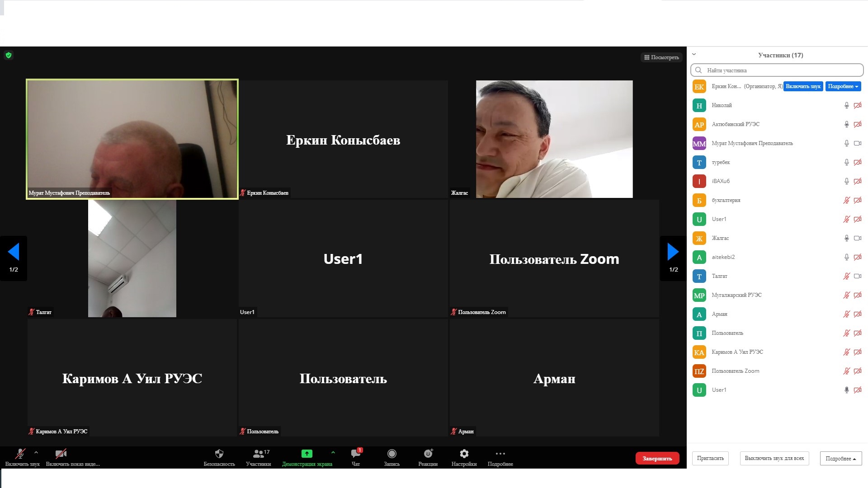
Task: Open the Чат panel
Action: pos(356,457)
